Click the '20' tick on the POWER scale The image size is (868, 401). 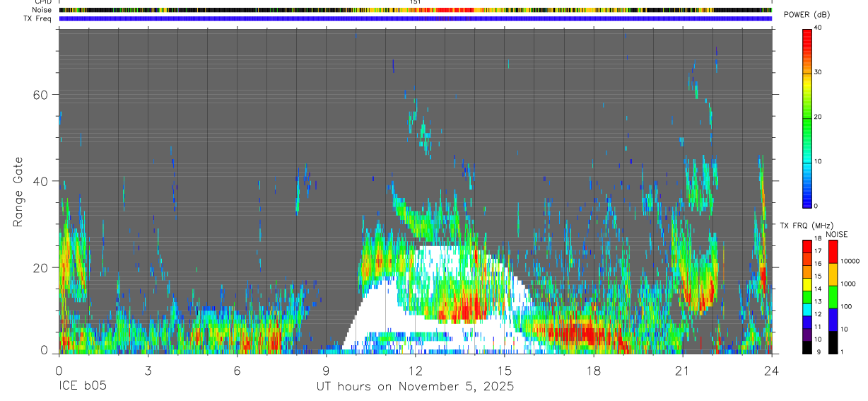[818, 117]
